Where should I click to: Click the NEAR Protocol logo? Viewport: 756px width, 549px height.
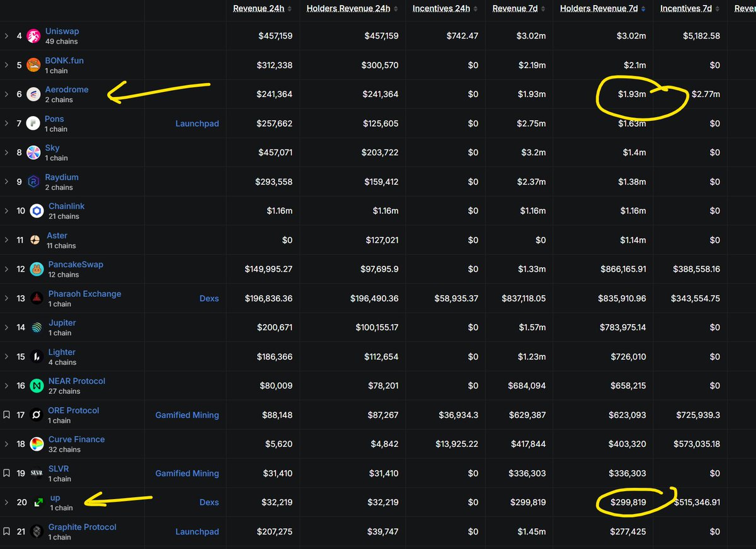38,386
